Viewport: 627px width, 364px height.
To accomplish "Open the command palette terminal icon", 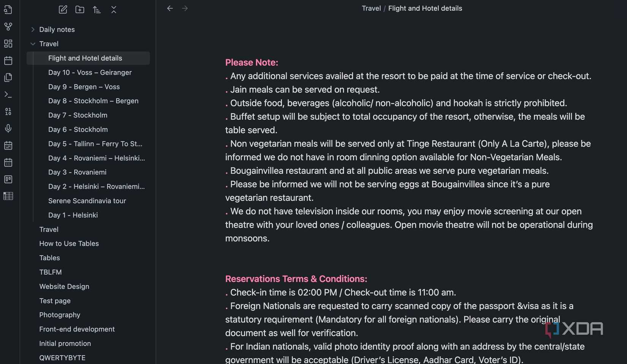I will pos(8,95).
